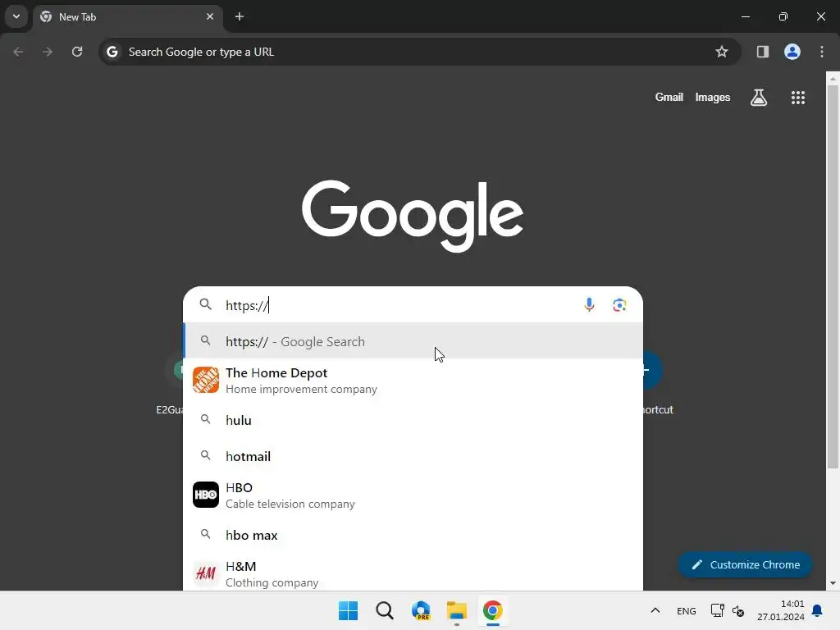Image resolution: width=840 pixels, height=630 pixels.
Task: Select hulu suggestion
Action: (413, 420)
